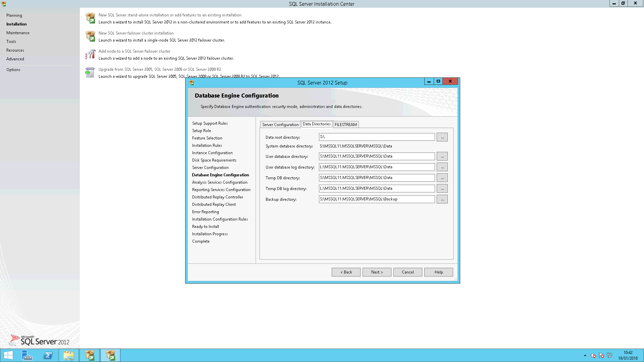Image resolution: width=644 pixels, height=362 pixels.
Task: Switch to second SQL Server setup taskbar icon
Action: click(x=110, y=355)
